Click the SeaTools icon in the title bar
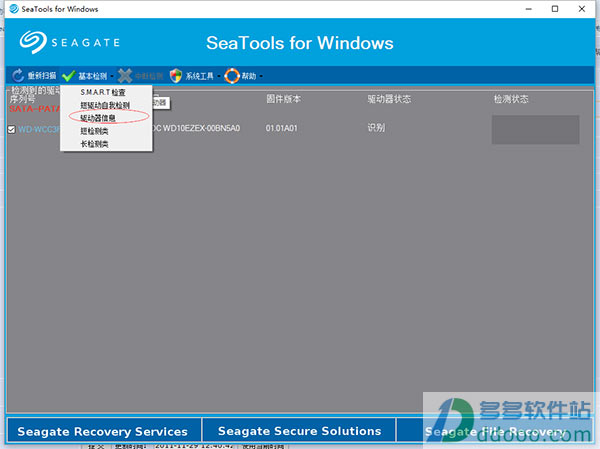Image resolution: width=600 pixels, height=449 pixels. [14, 8]
